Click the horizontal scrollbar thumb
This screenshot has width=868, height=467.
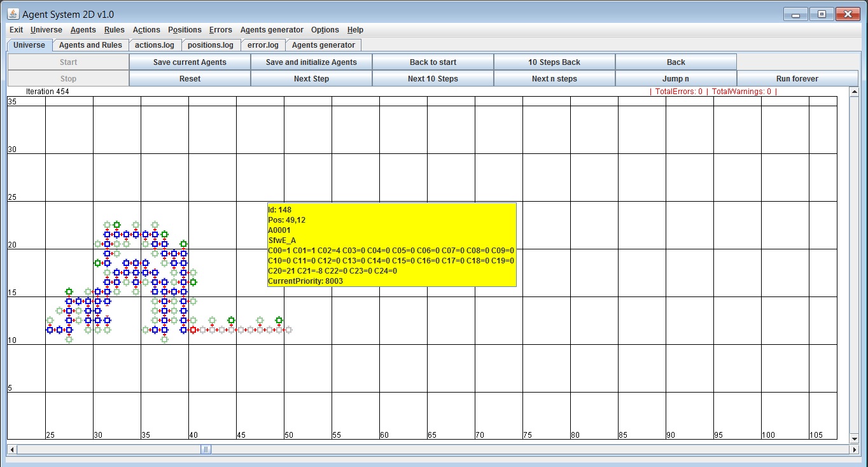206,449
